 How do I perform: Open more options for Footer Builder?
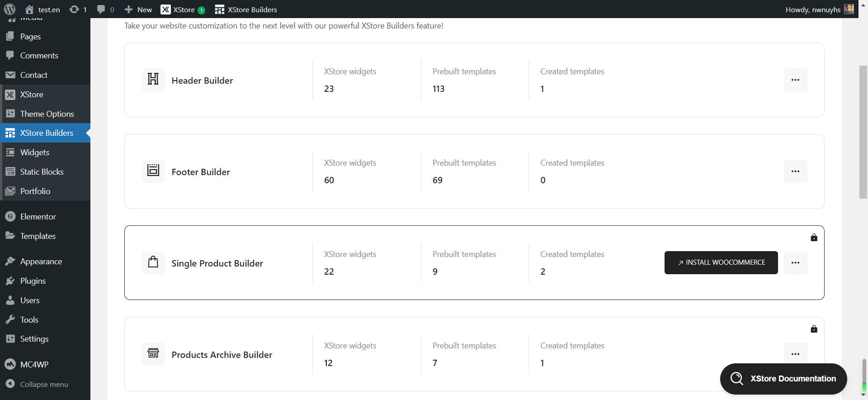point(795,171)
